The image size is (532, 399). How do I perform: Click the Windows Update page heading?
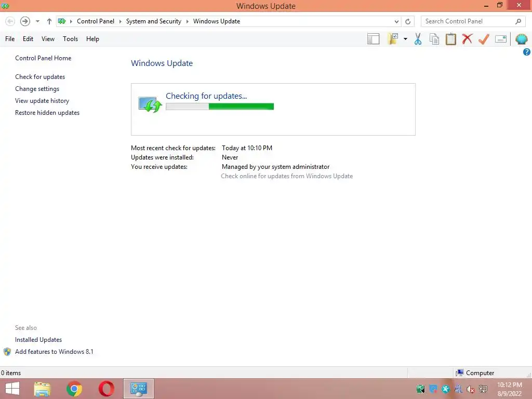(x=162, y=63)
